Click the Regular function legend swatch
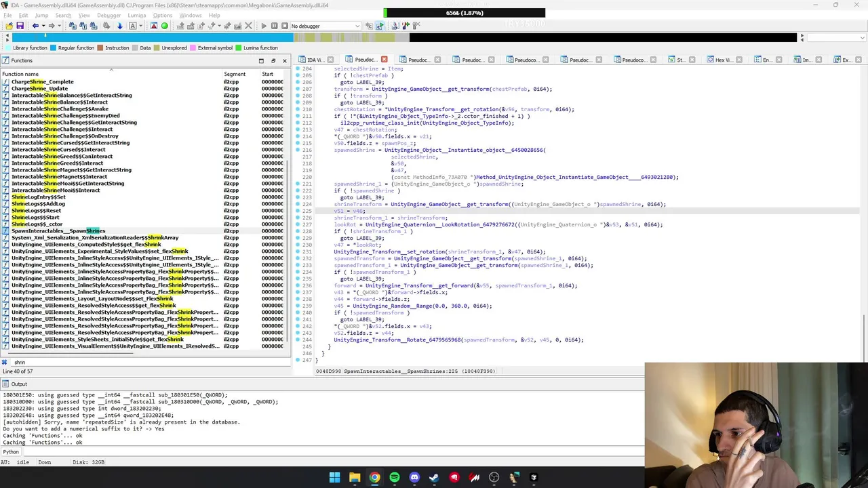The image size is (868, 488). coord(54,48)
